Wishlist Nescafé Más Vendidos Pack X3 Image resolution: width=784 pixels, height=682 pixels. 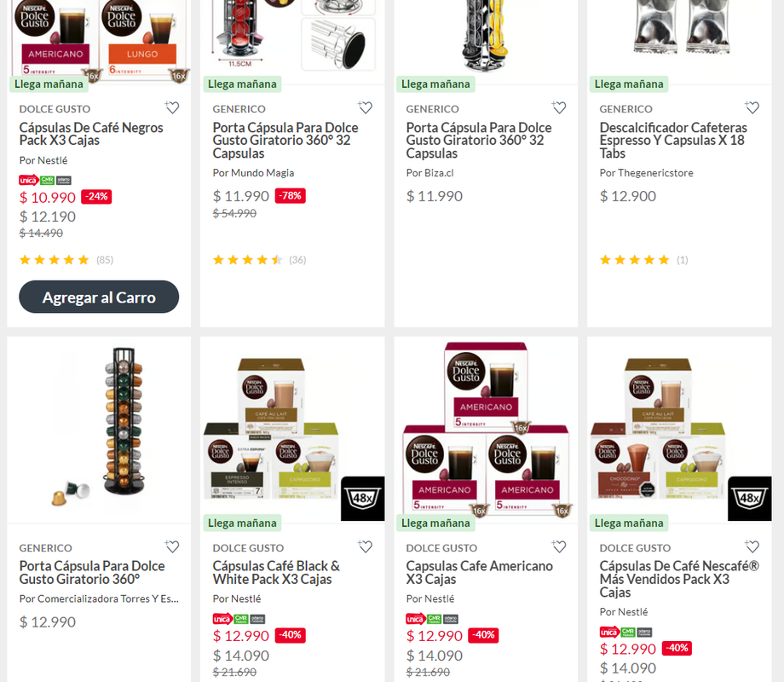pyautogui.click(x=752, y=546)
